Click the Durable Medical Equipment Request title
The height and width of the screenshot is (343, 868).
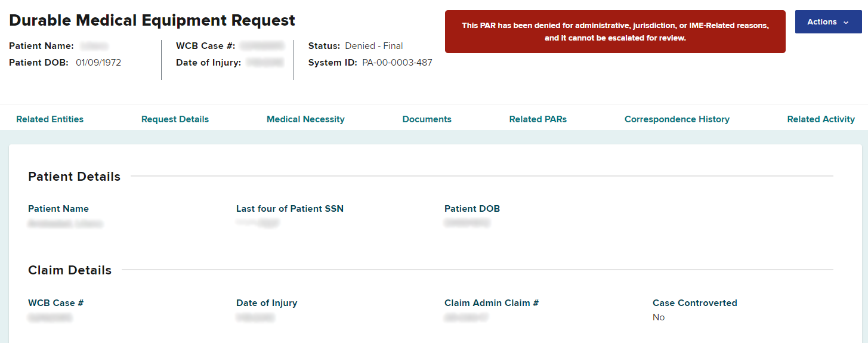coord(152,20)
